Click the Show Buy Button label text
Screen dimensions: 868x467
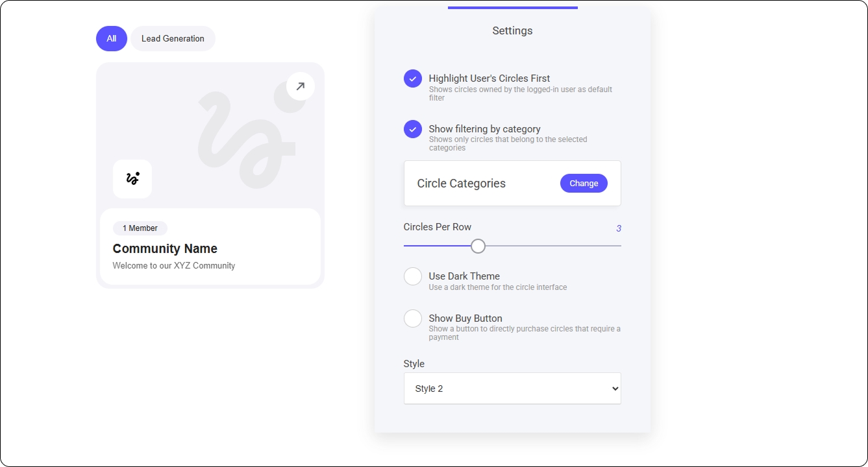click(x=465, y=318)
